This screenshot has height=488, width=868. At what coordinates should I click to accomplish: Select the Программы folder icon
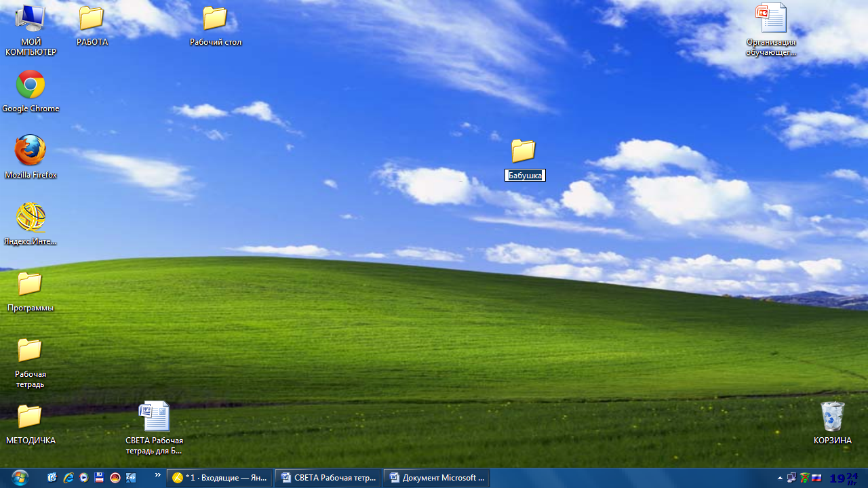pos(31,291)
